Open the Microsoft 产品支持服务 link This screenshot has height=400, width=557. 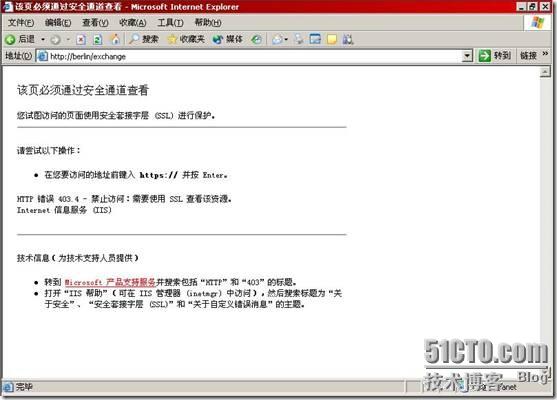[x=110, y=282]
